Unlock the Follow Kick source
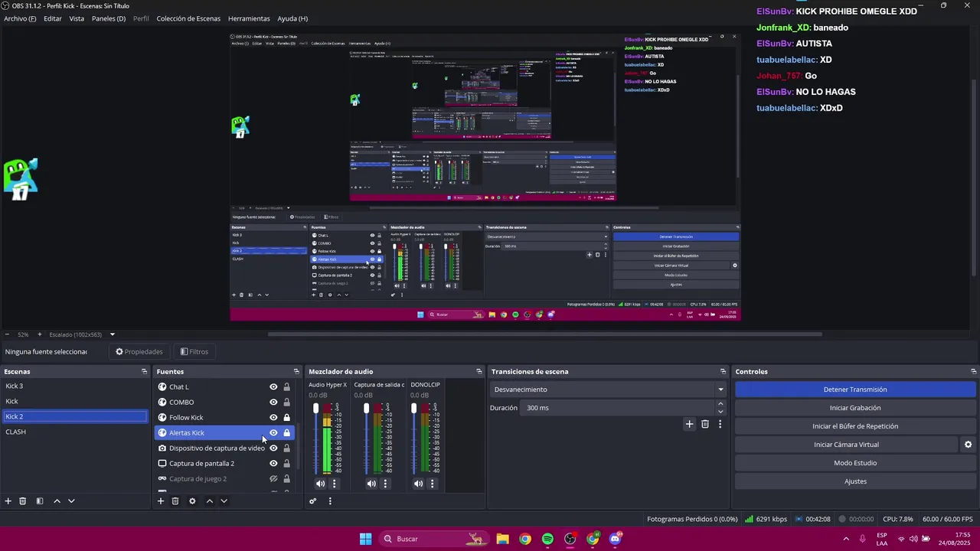980x551 pixels. pos(287,418)
